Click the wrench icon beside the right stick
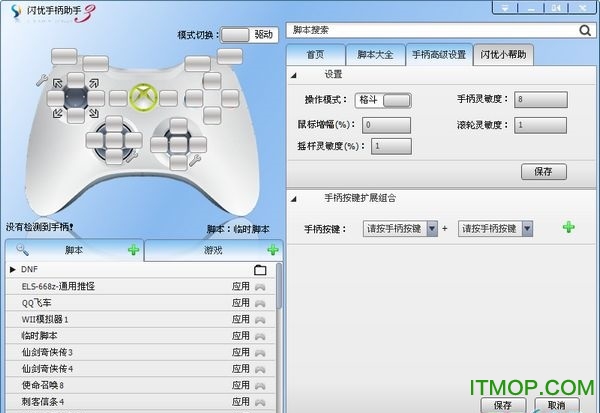Viewport: 600px width, 413px height. [x=195, y=160]
